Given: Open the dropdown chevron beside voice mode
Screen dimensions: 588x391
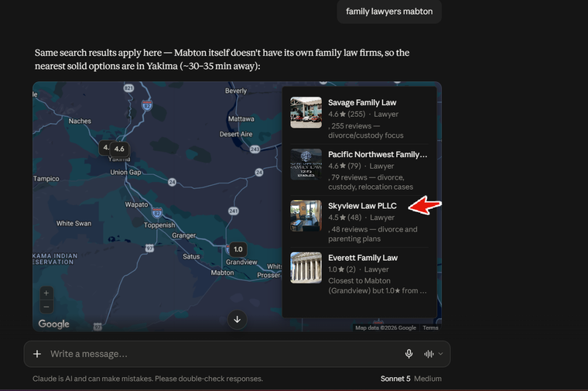Looking at the screenshot, I should pos(441,354).
